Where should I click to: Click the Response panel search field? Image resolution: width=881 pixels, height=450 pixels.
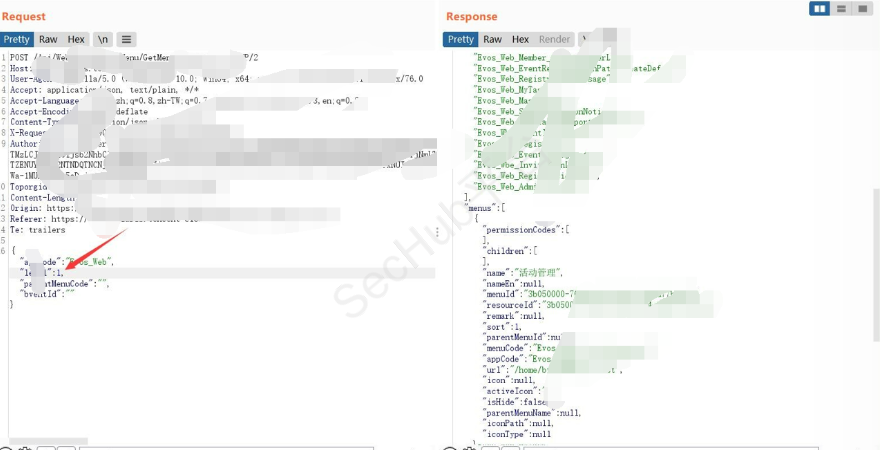[650, 446]
